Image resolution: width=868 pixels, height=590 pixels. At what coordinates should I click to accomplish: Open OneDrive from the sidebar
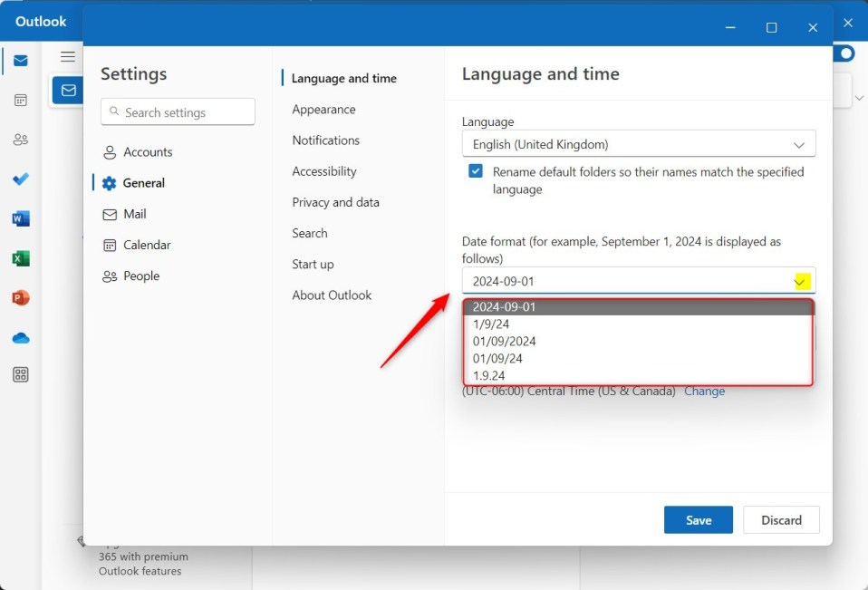point(20,336)
